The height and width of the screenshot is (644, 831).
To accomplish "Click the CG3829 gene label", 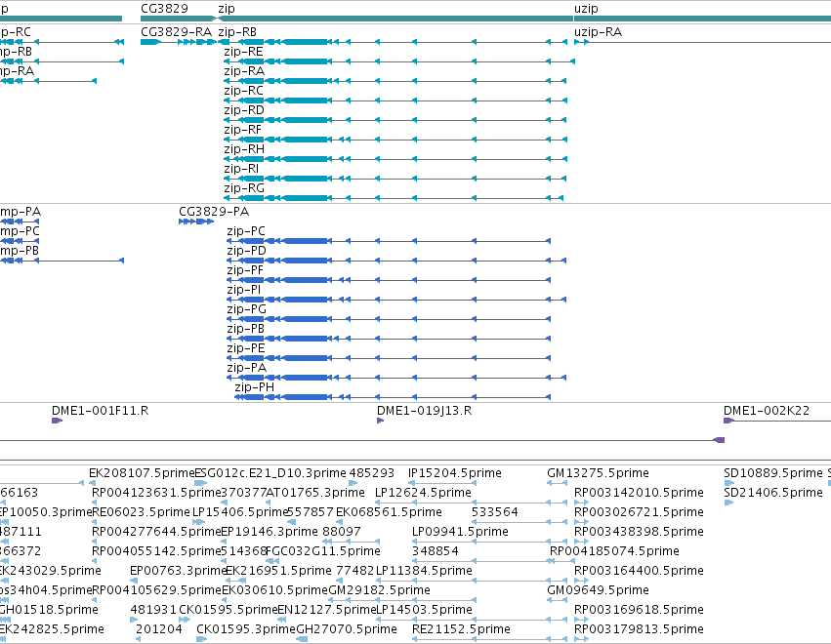I will pos(164,9).
